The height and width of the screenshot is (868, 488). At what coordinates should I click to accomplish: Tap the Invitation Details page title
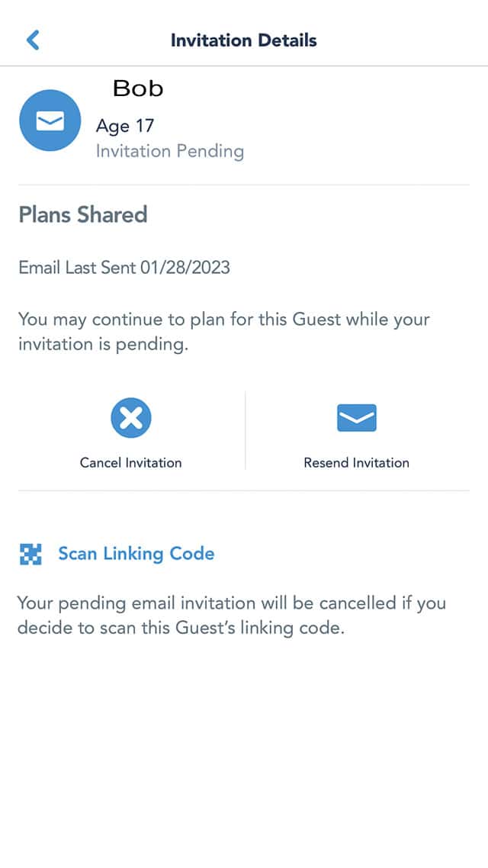pyautogui.click(x=243, y=40)
